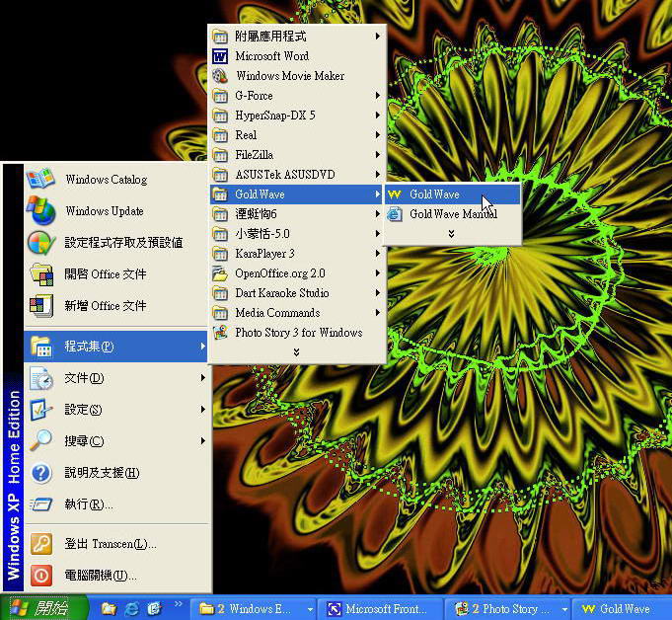The height and width of the screenshot is (620, 672).
Task: Click the GoldWave Manual help icon
Action: click(395, 214)
